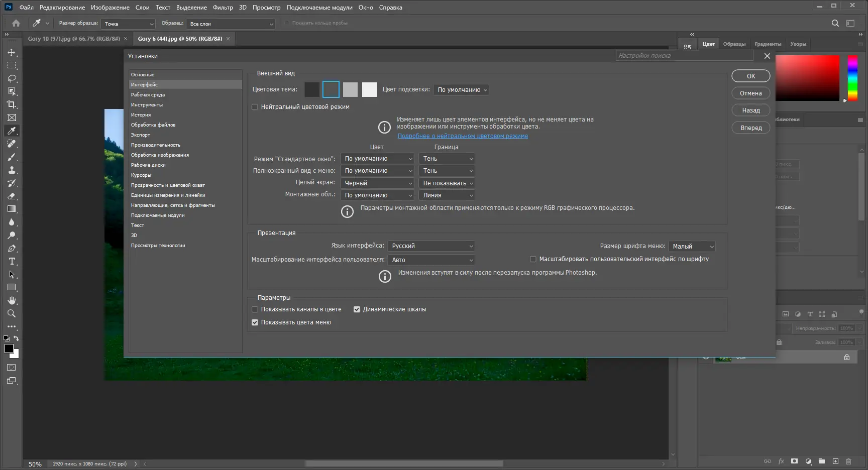The height and width of the screenshot is (470, 868).
Task: Click the 'Назад' button
Action: (x=751, y=110)
